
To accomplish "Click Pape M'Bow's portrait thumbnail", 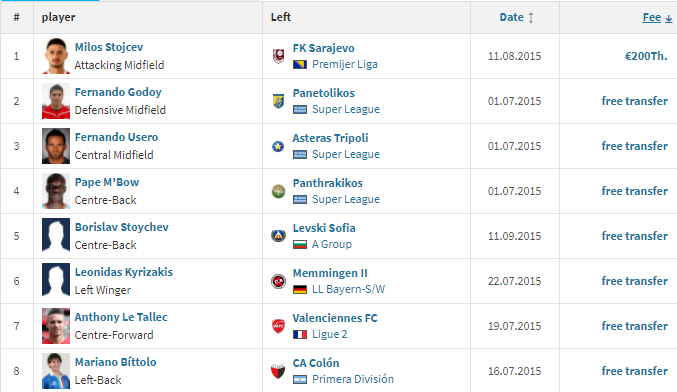I will coord(56,191).
